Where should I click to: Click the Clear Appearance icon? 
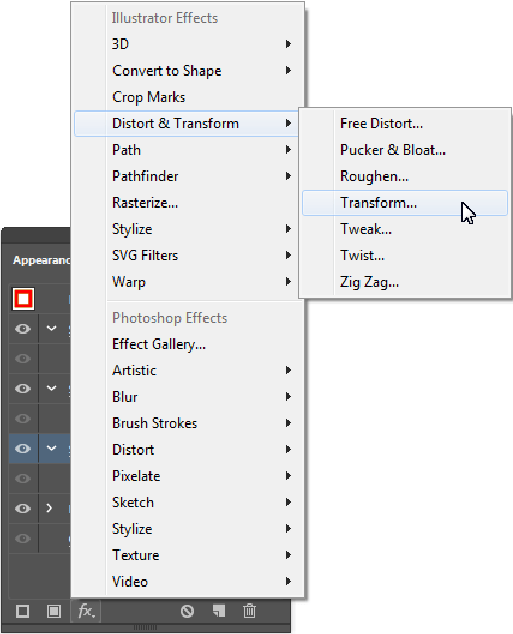187,611
